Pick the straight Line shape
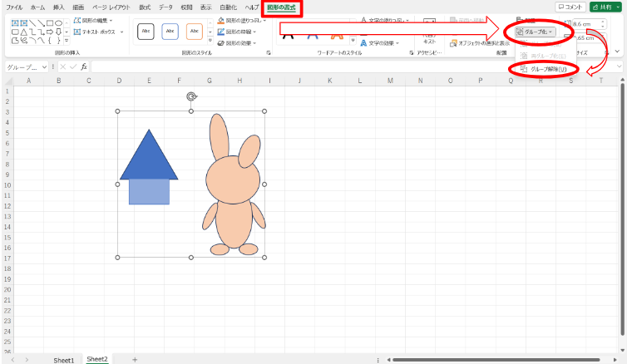The width and height of the screenshot is (627, 364). tap(32, 23)
